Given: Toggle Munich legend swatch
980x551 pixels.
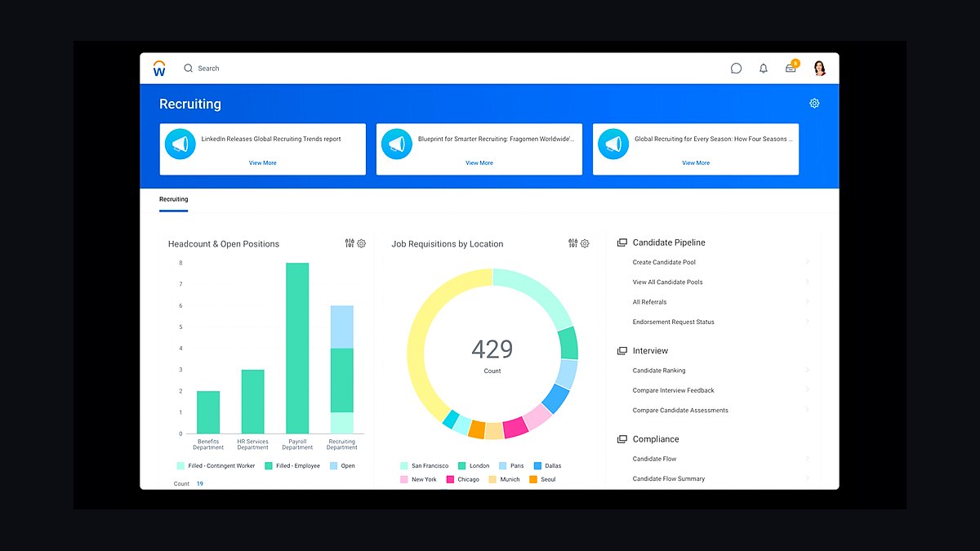Looking at the screenshot, I should pyautogui.click(x=492, y=479).
